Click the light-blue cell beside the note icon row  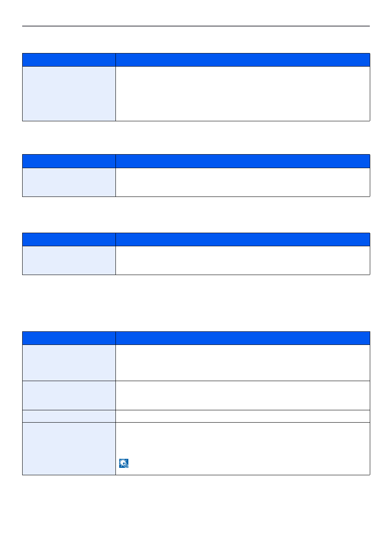pyautogui.click(x=69, y=449)
